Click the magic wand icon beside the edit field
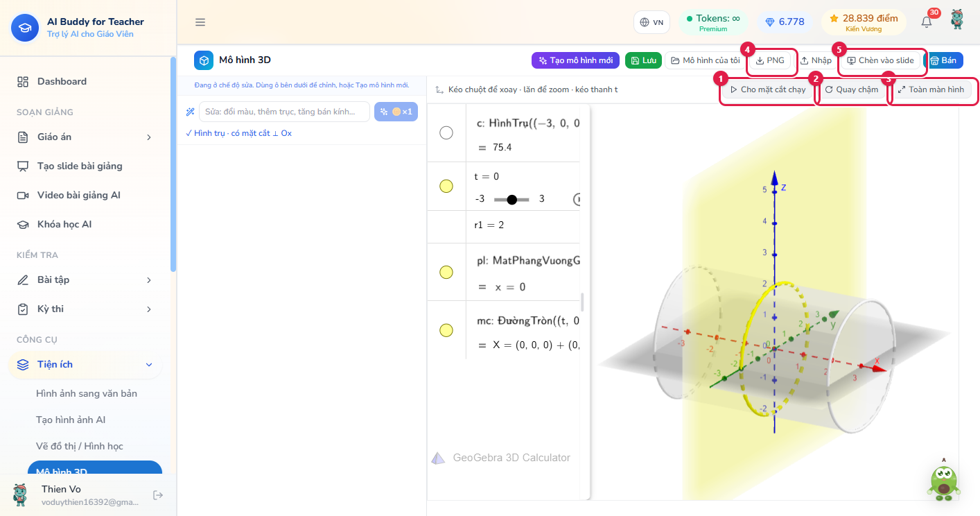980x516 pixels. point(190,112)
